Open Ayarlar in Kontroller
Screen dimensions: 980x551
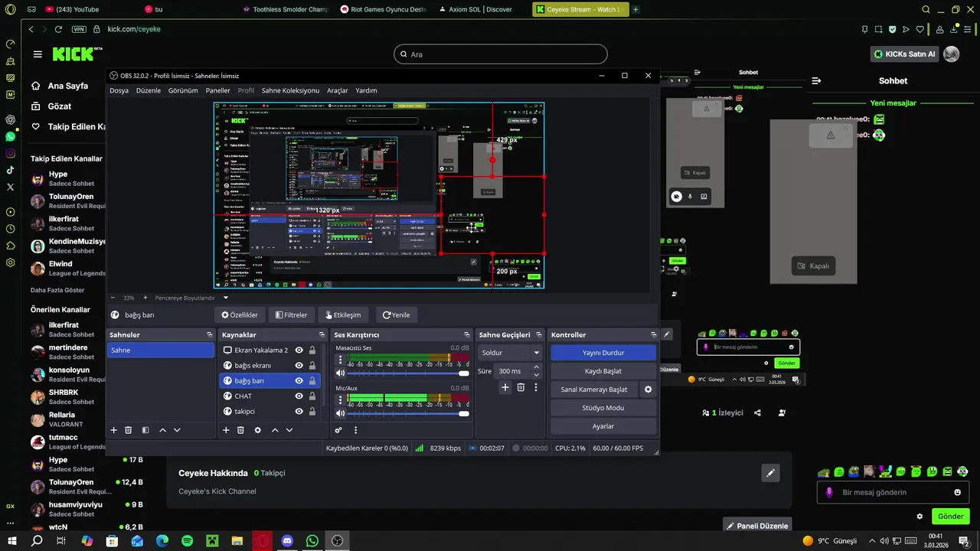point(603,426)
